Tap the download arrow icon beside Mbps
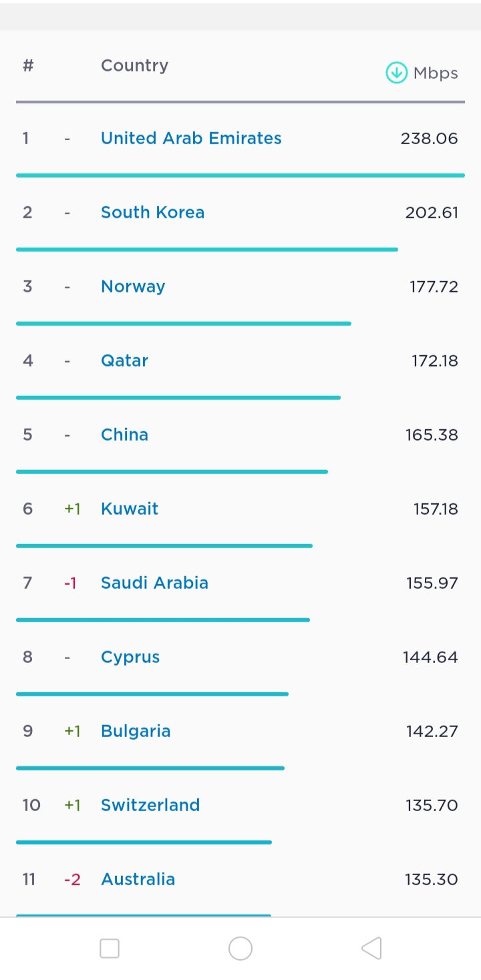 pos(396,73)
